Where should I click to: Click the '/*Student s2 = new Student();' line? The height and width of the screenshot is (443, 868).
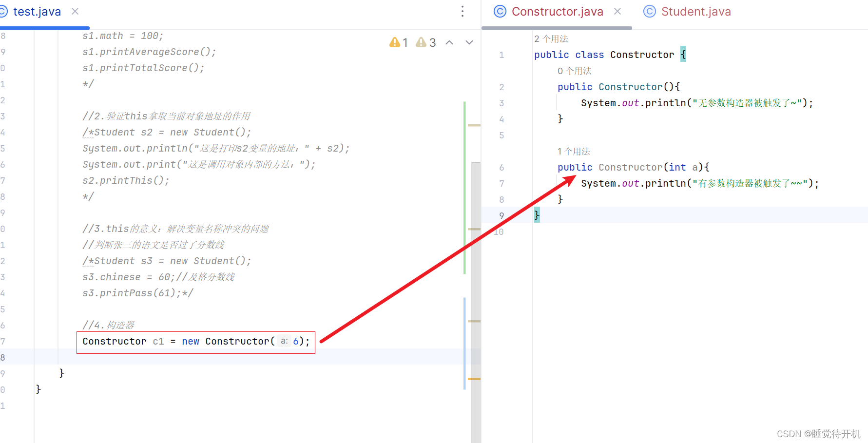pos(167,132)
